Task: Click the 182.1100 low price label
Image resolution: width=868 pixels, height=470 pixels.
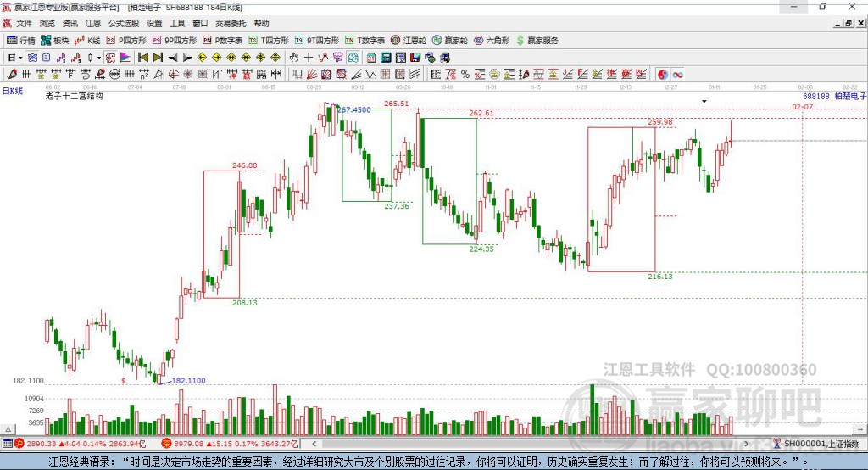Action: click(189, 381)
